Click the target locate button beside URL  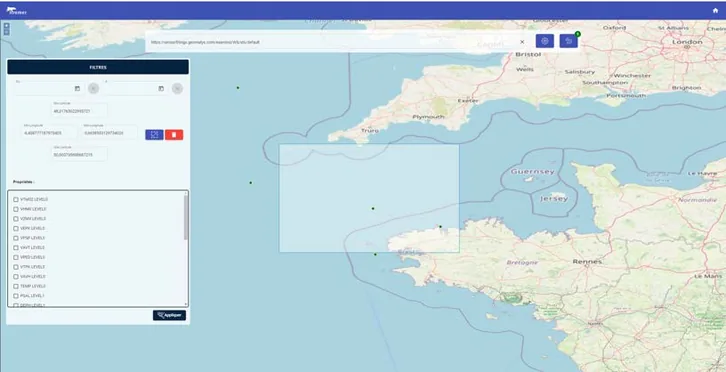(545, 41)
